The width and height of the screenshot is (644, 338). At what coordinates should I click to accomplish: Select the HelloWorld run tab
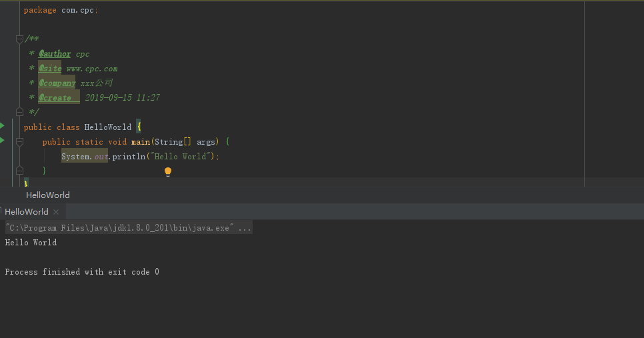27,212
